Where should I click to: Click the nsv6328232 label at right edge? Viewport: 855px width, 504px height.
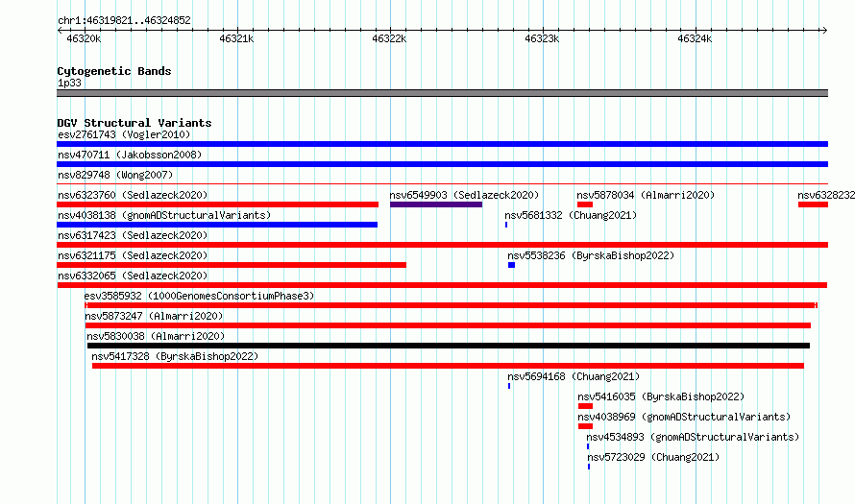point(826,195)
